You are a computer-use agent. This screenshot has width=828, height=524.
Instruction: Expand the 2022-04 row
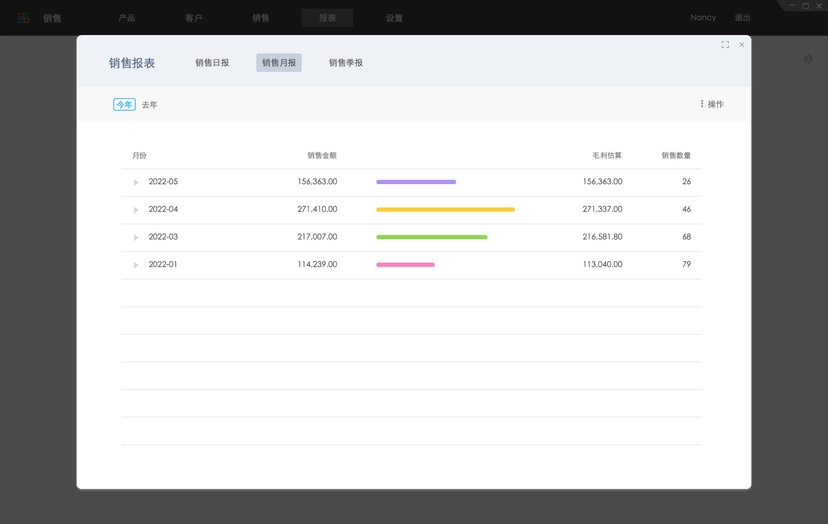point(136,210)
